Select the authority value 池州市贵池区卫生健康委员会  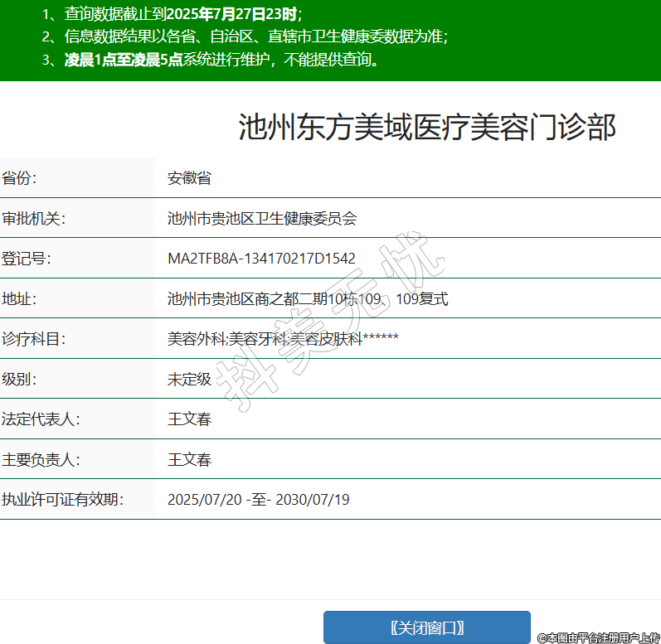261,218
